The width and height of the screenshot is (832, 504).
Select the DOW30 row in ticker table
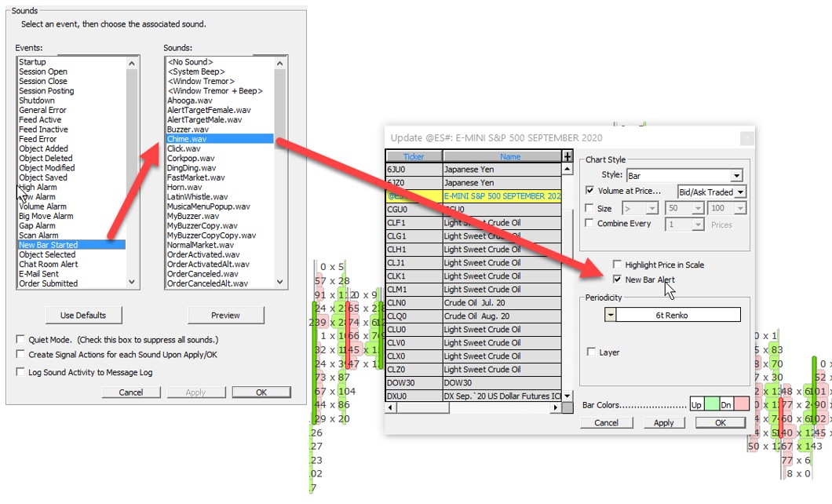tap(414, 382)
